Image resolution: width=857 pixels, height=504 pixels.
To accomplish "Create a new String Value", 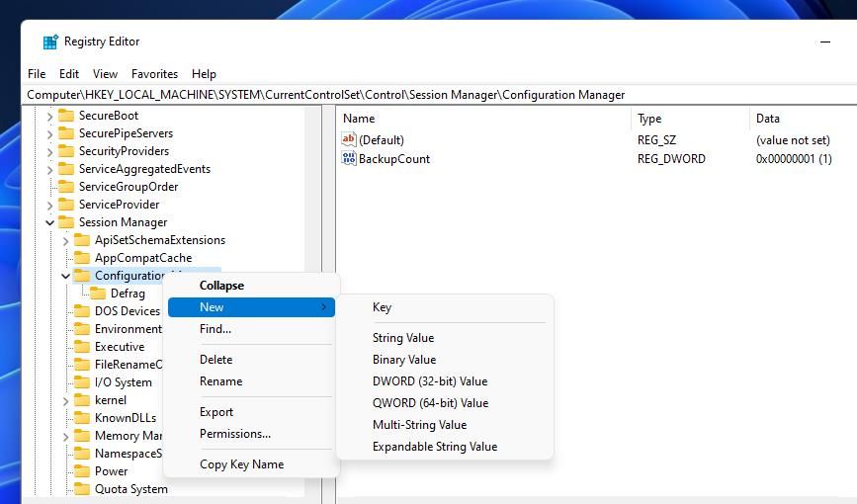I will [x=445, y=338].
